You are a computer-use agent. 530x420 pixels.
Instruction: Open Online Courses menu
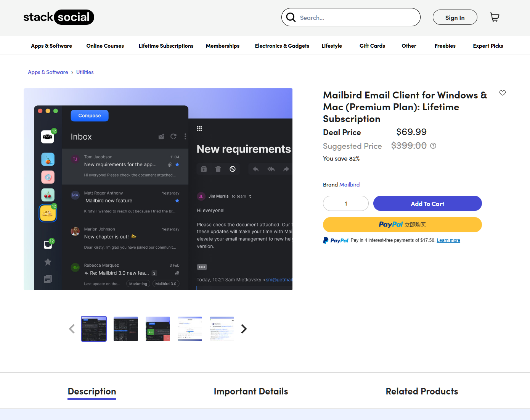105,46
